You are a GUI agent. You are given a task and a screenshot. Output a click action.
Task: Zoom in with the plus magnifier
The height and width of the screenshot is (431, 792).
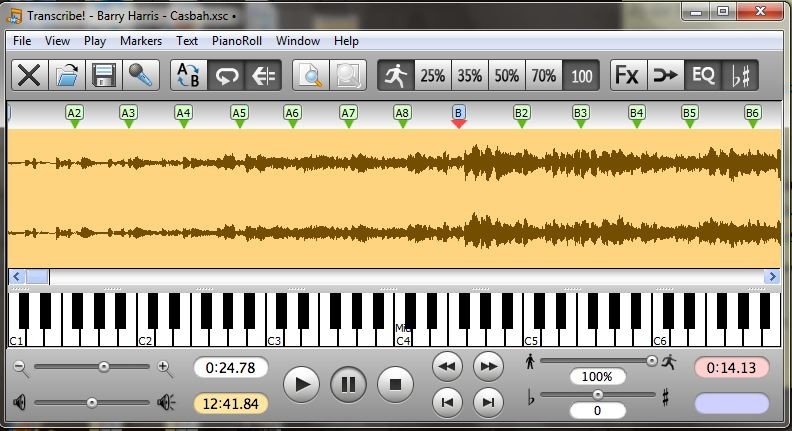tap(165, 368)
